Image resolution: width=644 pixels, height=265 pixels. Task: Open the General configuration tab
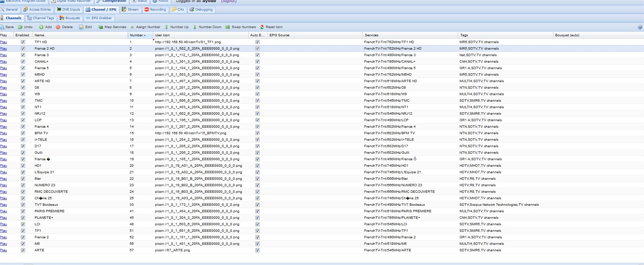coord(9,10)
